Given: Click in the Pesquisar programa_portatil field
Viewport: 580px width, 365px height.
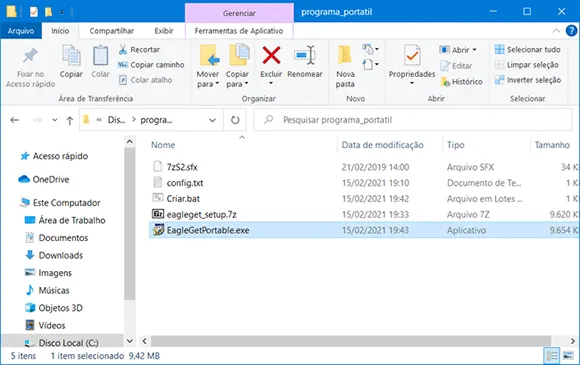Looking at the screenshot, I should click(x=412, y=120).
